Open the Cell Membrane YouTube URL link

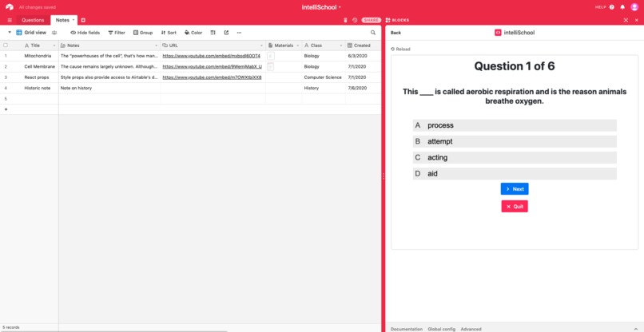[x=212, y=66]
